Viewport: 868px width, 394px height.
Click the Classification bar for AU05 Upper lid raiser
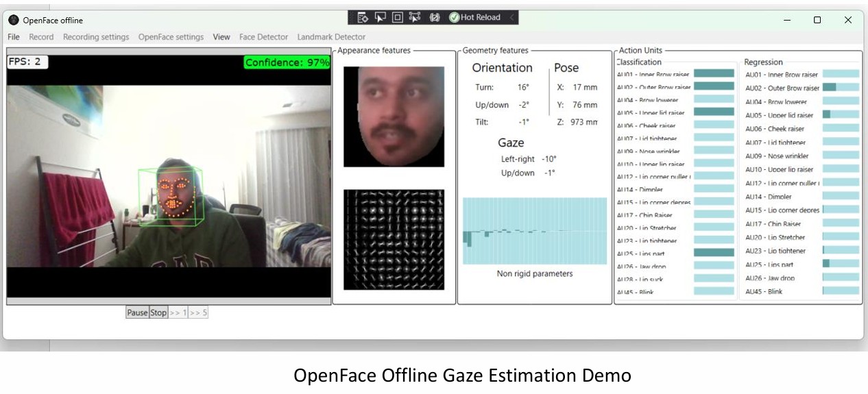714,112
